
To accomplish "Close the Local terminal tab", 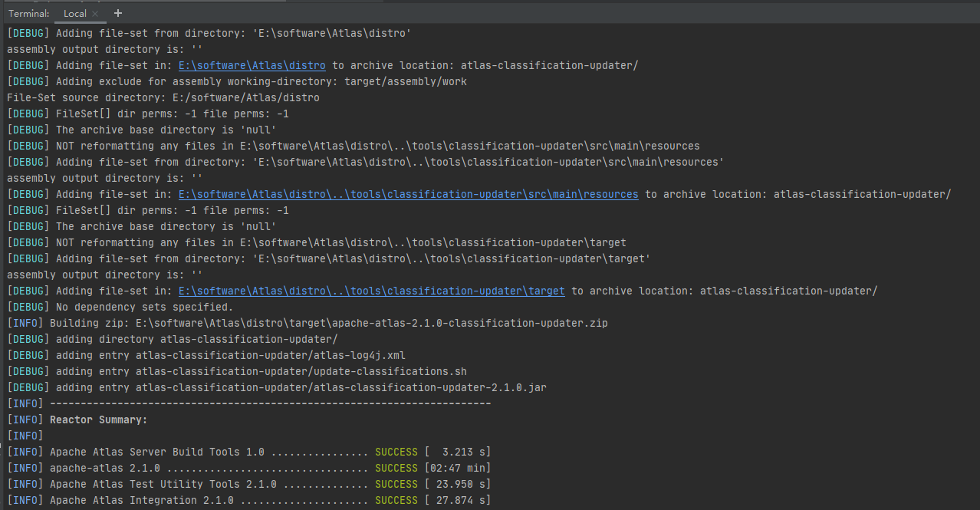I will 95,14.
